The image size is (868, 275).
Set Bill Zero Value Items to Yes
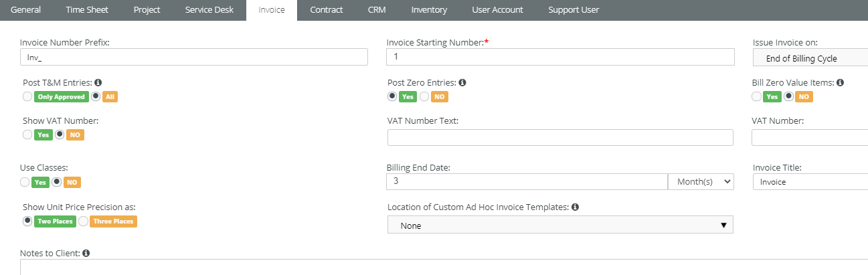point(756,96)
